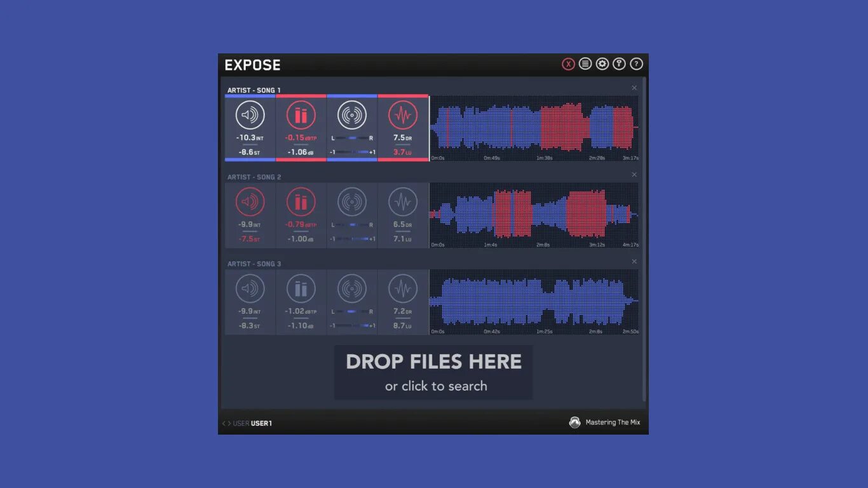Remove Artist - Song 3 with its X
Image resolution: width=868 pixels, height=488 pixels.
[634, 261]
